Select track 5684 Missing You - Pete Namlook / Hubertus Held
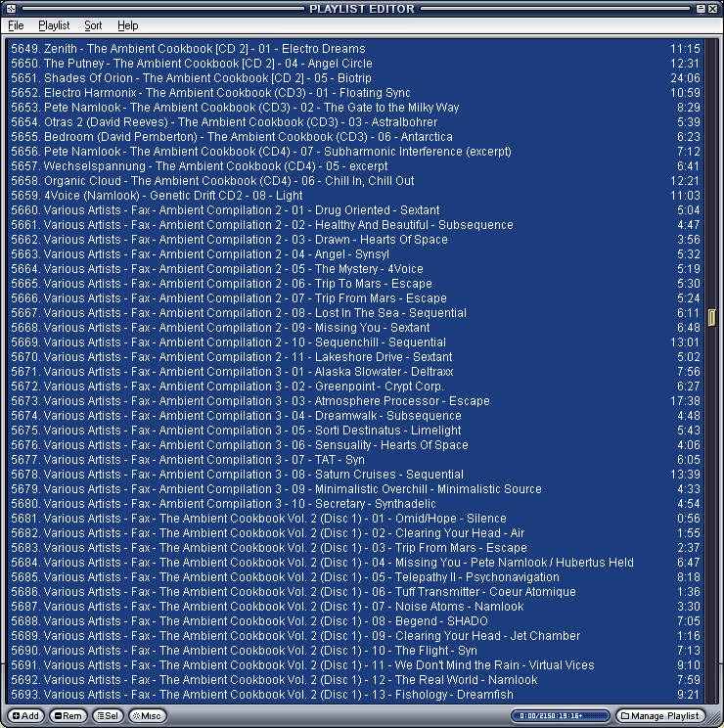Viewport: 724px width, 728px height. pyautogui.click(x=355, y=563)
